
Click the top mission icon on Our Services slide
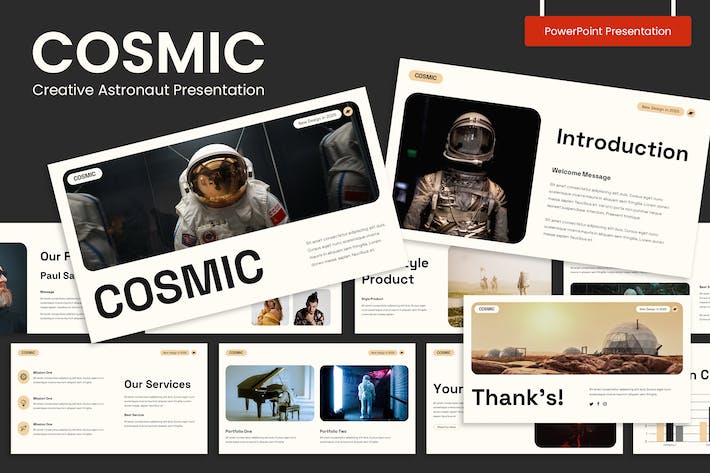tap(24, 377)
